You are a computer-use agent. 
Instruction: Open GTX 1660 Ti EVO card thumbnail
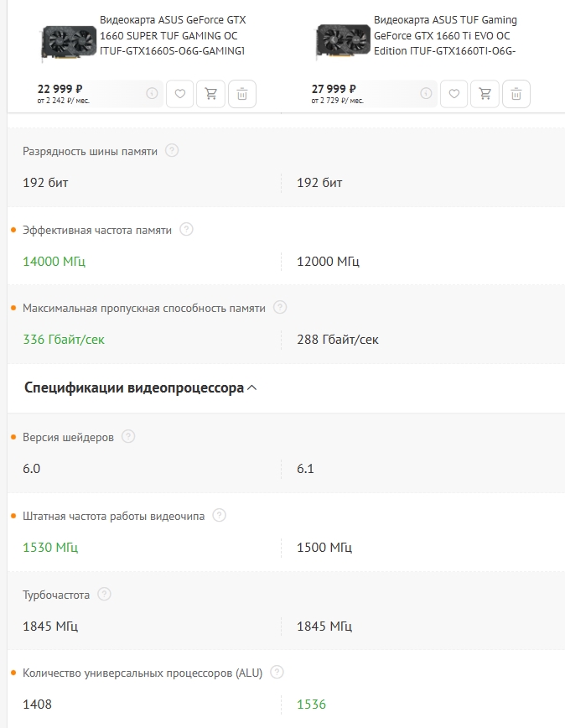pos(343,42)
